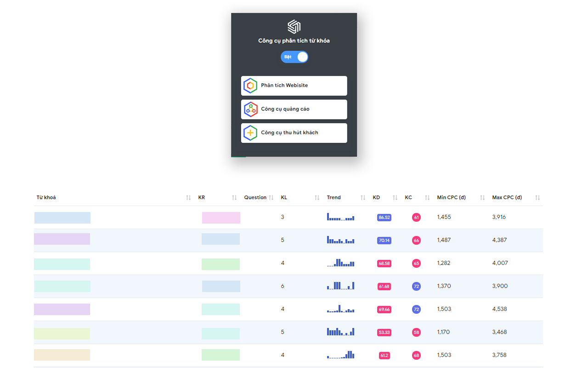
Task: Sort by the KC column arrows
Action: coord(427,198)
